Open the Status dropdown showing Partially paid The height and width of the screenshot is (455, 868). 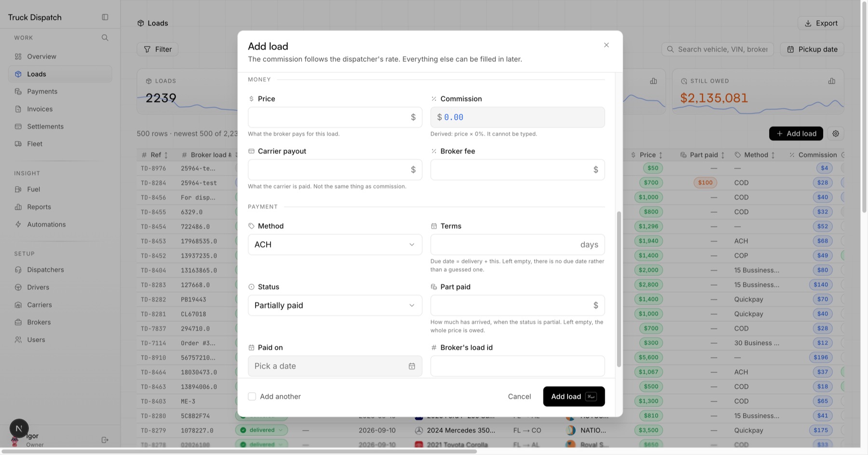tap(335, 305)
